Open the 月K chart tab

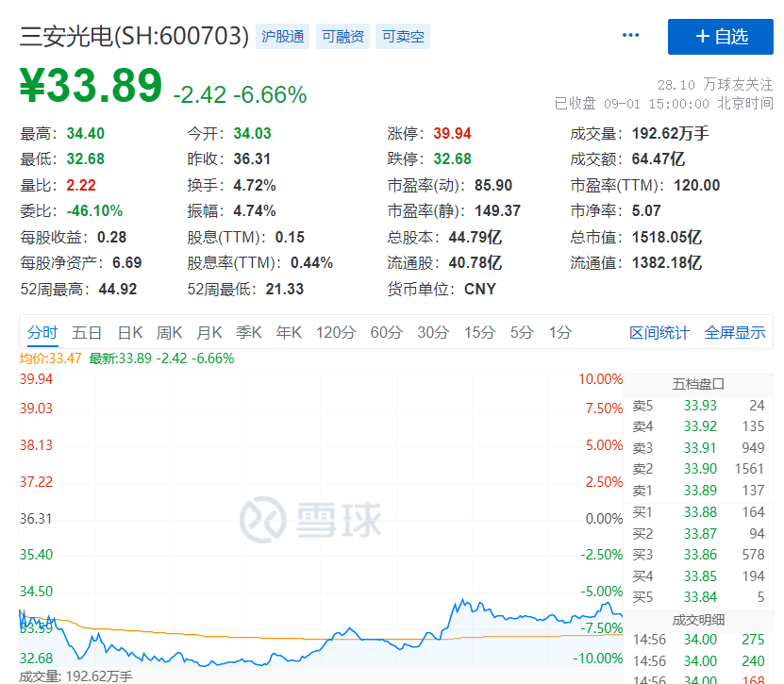(x=209, y=332)
